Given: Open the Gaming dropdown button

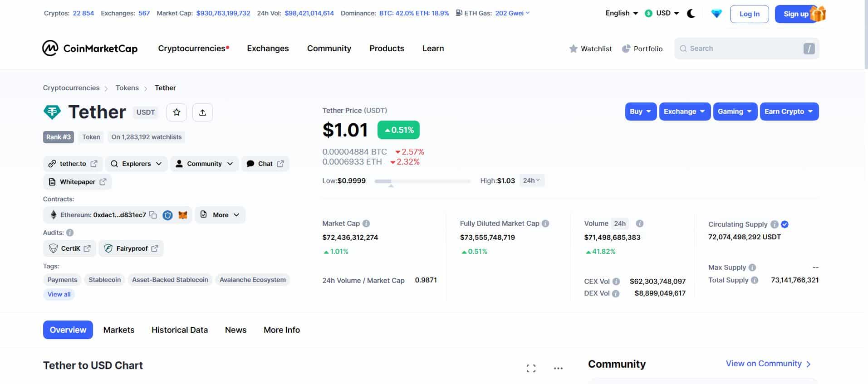Looking at the screenshot, I should [735, 112].
